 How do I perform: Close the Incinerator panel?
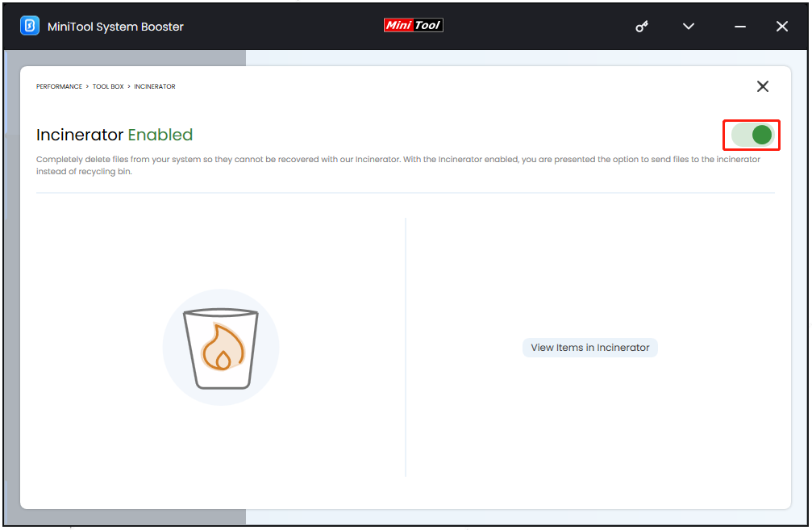pyautogui.click(x=762, y=86)
